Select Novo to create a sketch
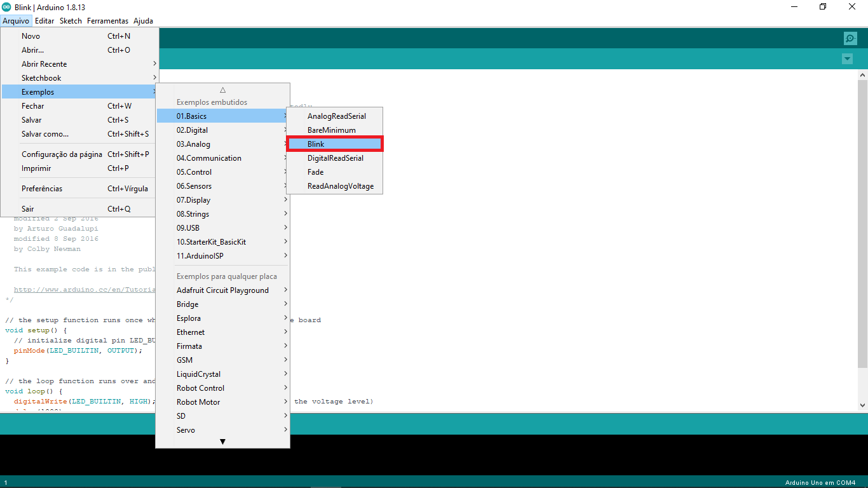The image size is (868, 488). tap(31, 36)
